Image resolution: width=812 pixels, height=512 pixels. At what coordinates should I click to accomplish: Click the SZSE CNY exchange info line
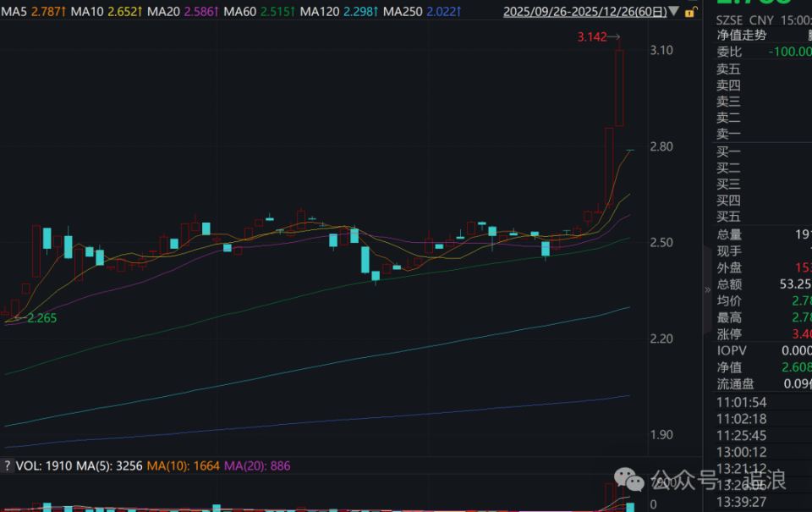[764, 20]
